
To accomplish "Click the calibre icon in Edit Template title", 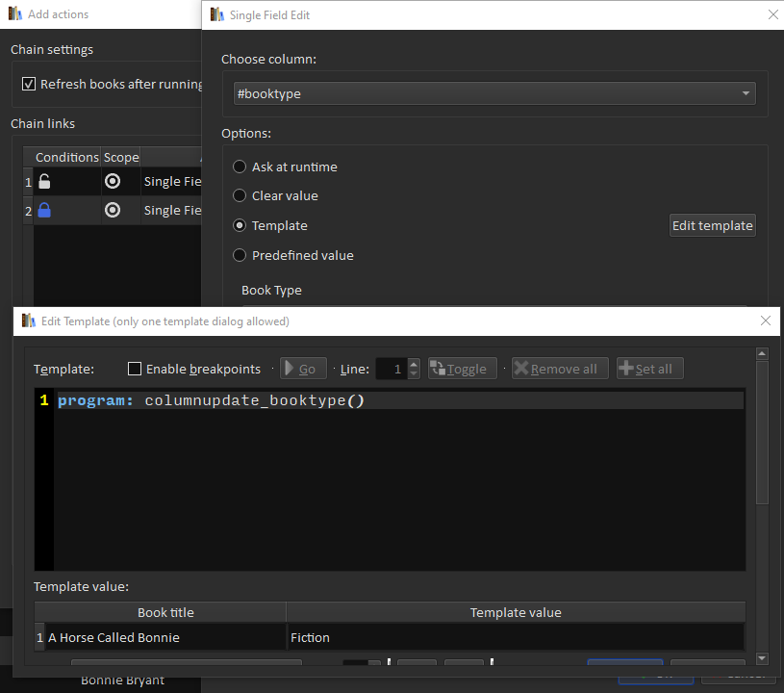I will 29,321.
